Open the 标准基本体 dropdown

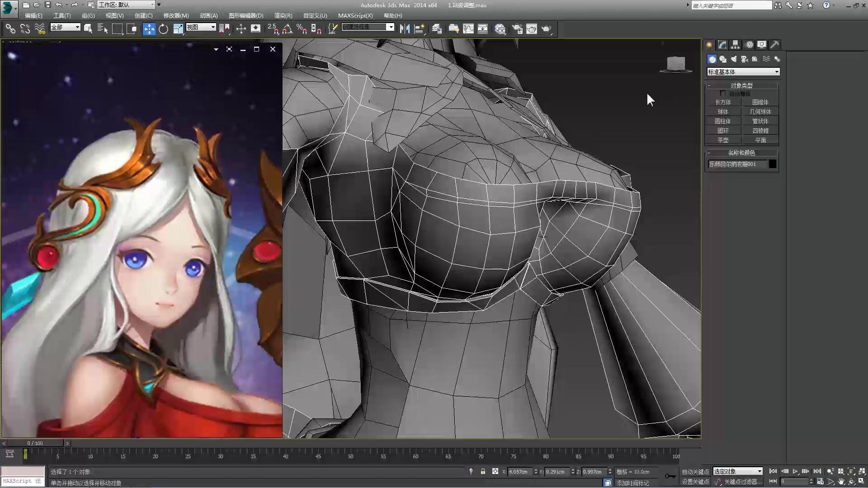click(x=743, y=72)
